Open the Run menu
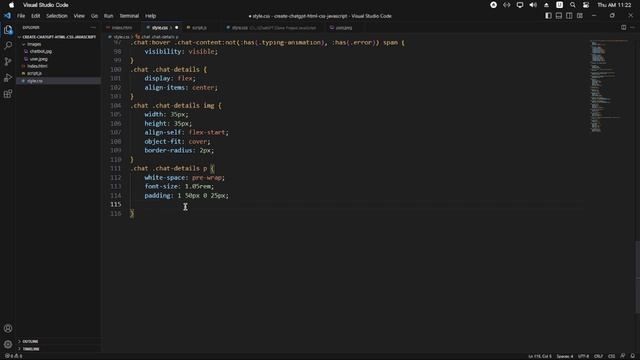The height and width of the screenshot is (360, 640). [x=108, y=16]
